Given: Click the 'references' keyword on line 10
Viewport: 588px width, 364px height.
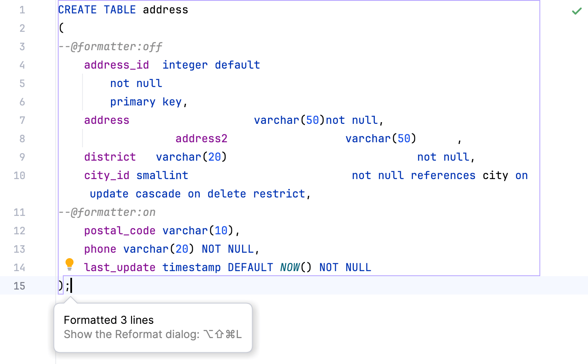Looking at the screenshot, I should 443,175.
